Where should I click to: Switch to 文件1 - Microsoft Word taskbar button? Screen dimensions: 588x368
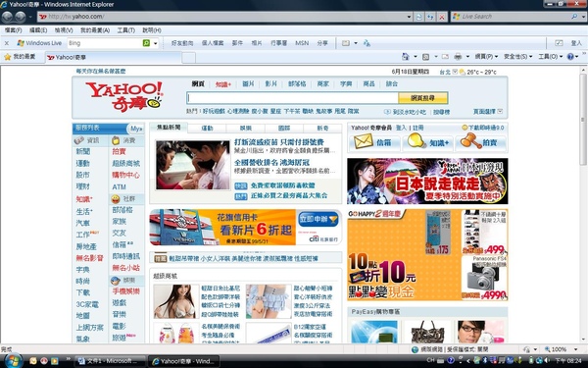(110, 361)
